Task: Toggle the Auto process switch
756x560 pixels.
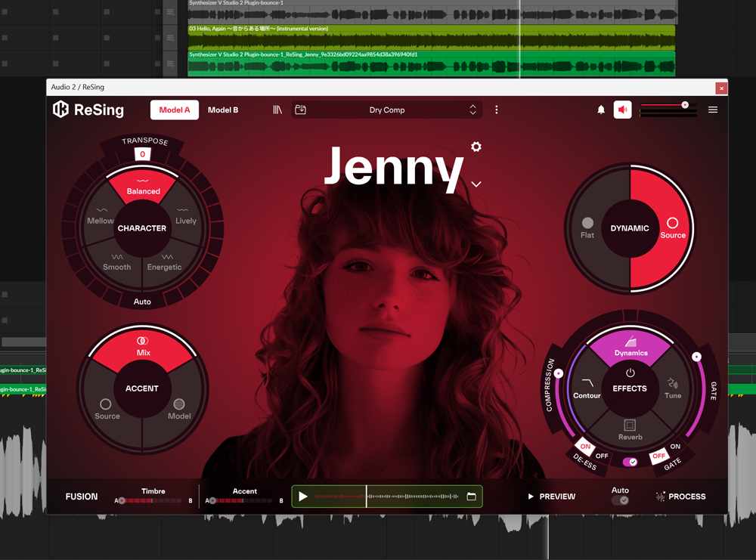Action: (620, 500)
